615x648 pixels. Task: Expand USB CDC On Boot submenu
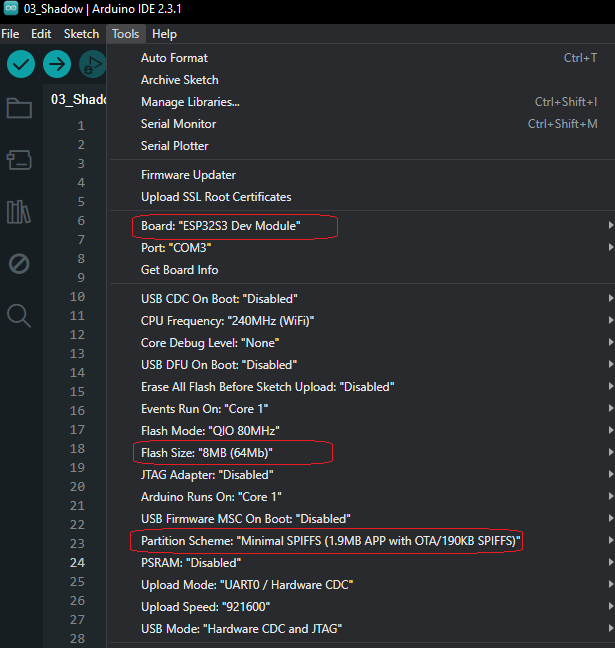click(362, 299)
